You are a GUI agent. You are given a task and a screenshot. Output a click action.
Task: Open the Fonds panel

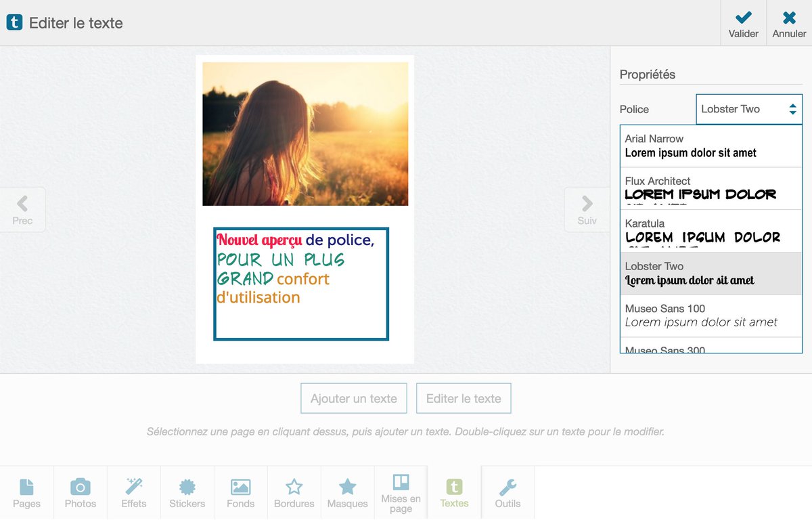[x=240, y=492]
